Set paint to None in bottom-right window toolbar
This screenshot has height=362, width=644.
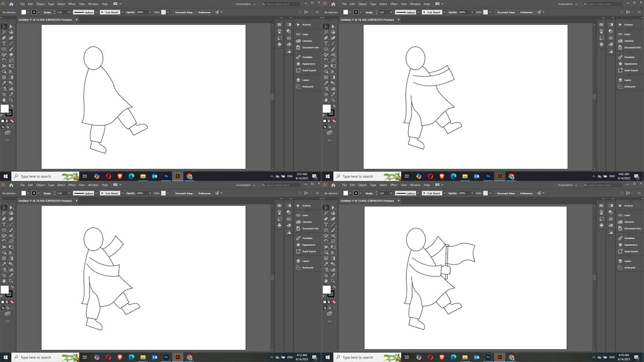point(334,302)
